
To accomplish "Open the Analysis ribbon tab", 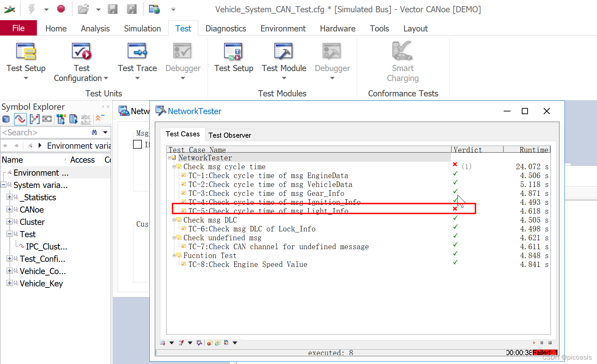I will click(x=95, y=28).
